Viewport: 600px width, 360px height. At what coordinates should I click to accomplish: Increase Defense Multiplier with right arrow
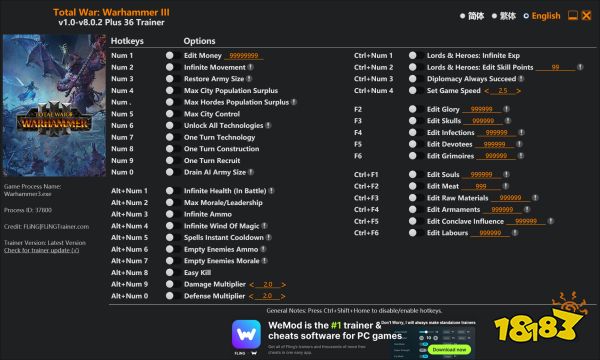point(283,296)
